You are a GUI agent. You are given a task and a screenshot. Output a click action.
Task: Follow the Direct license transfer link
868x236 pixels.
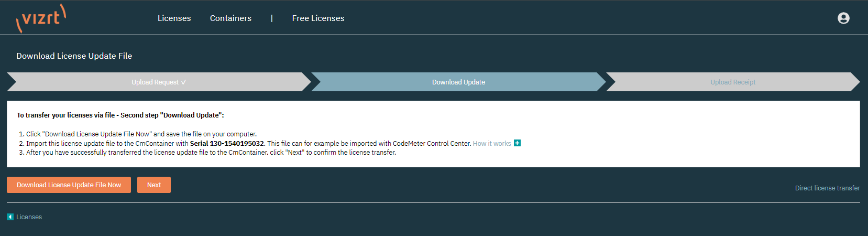point(827,188)
